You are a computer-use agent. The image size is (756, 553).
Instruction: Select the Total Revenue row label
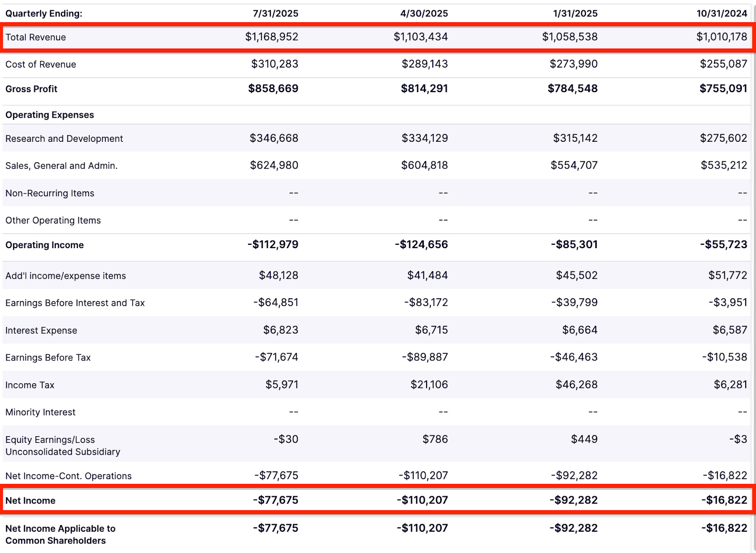point(35,37)
